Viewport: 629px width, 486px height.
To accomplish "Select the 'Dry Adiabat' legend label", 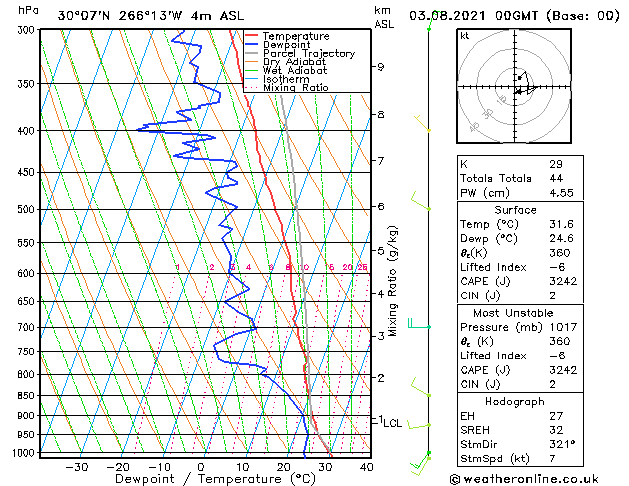I will pyautogui.click(x=294, y=62).
